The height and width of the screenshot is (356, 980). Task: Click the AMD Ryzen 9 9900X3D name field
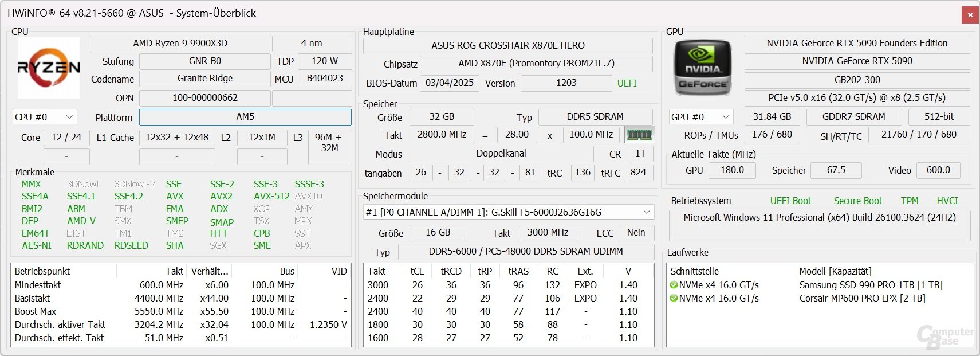point(180,44)
